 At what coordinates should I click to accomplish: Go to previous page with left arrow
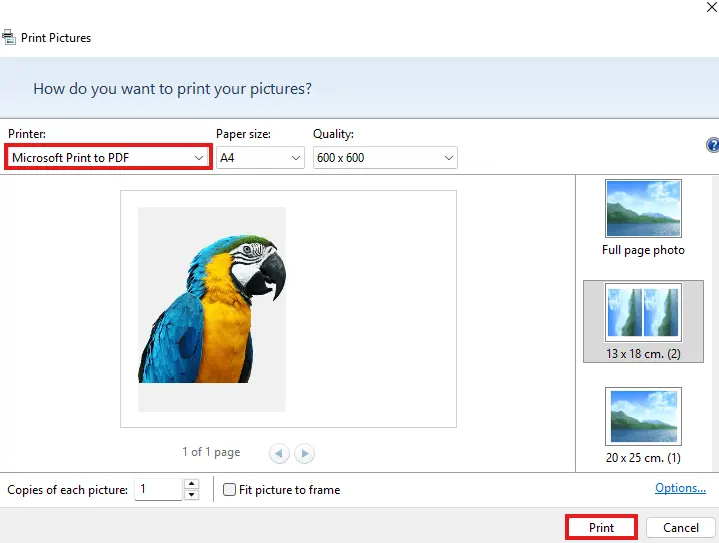(x=279, y=454)
